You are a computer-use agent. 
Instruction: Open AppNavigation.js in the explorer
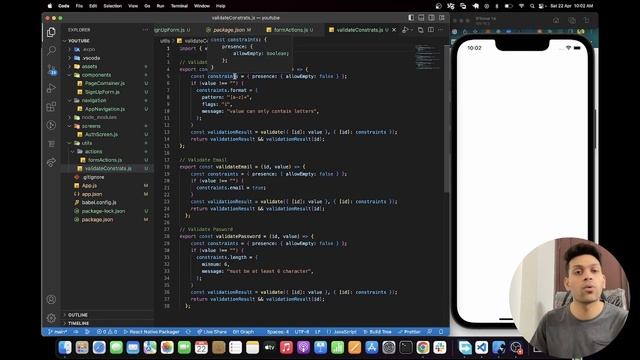(104, 109)
